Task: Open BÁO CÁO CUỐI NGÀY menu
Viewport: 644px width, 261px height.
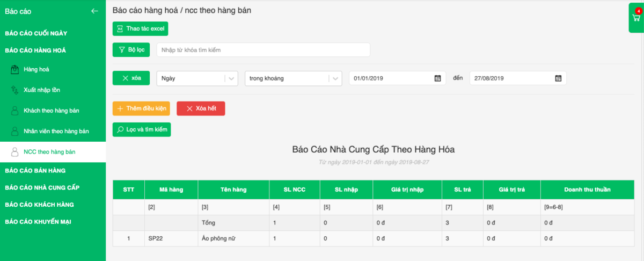Action: [x=36, y=33]
